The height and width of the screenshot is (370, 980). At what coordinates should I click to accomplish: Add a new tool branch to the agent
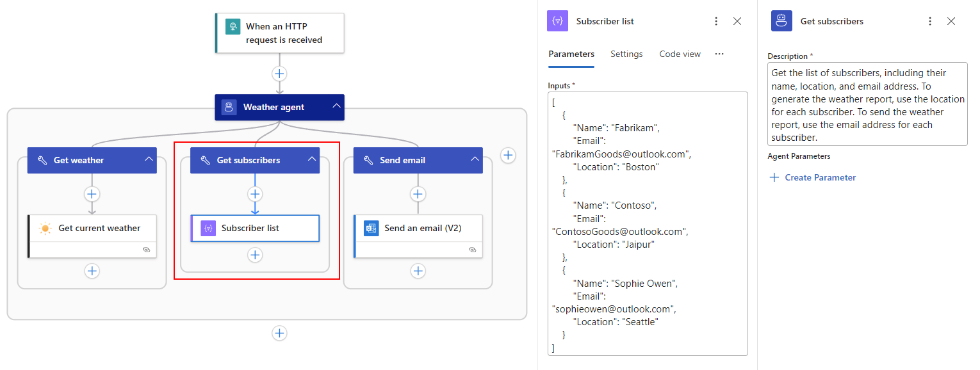pos(508,155)
